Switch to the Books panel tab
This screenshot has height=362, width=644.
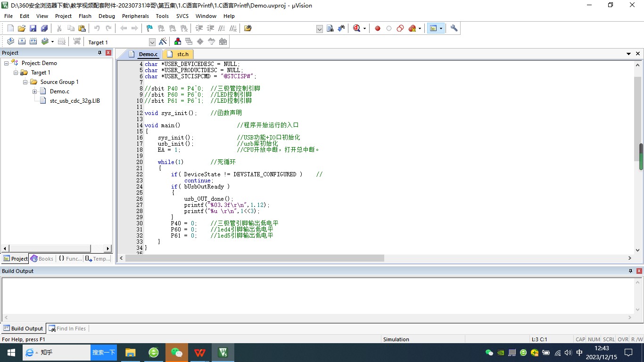42,259
